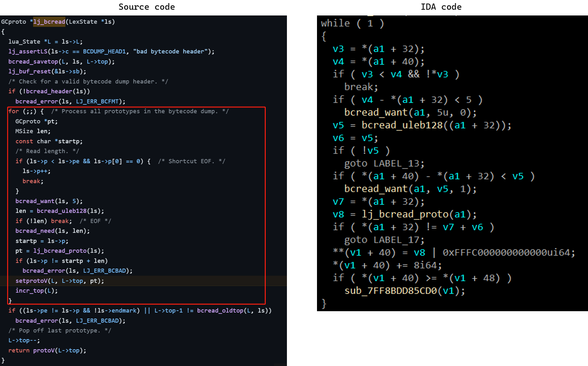Click the 'goto LABEL_17;' line
This screenshot has height=366, width=588.
(x=385, y=240)
